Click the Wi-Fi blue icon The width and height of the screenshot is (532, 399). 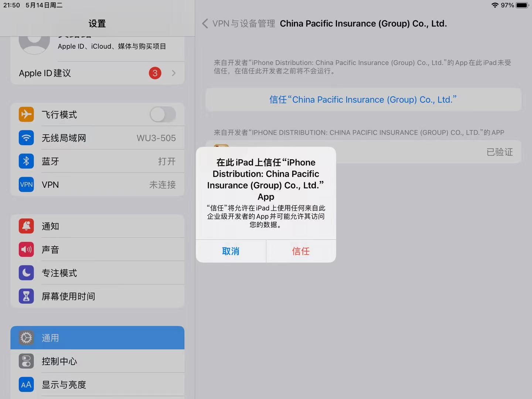click(x=26, y=138)
